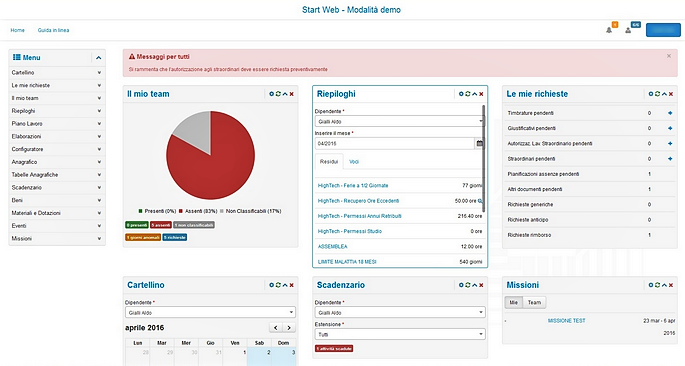The width and height of the screenshot is (685, 366).
Task: Select the Mie toggle in Missioni
Action: [x=514, y=302]
